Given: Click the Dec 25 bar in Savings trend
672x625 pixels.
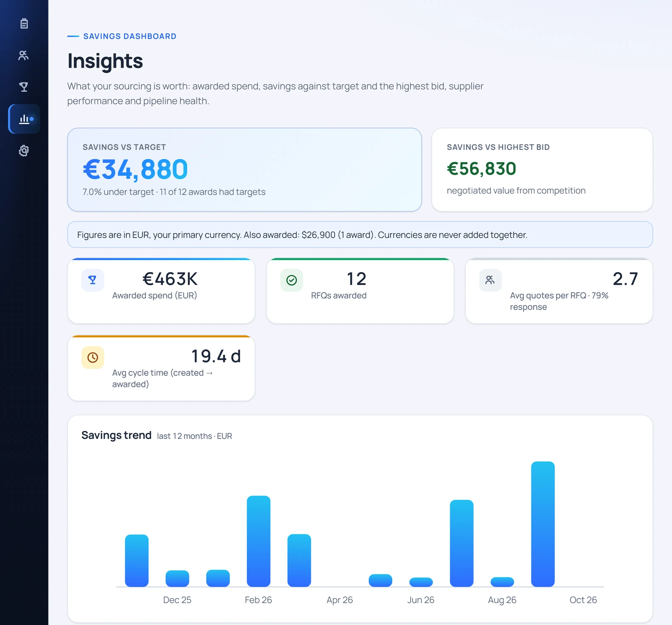Looking at the screenshot, I should pos(177,578).
